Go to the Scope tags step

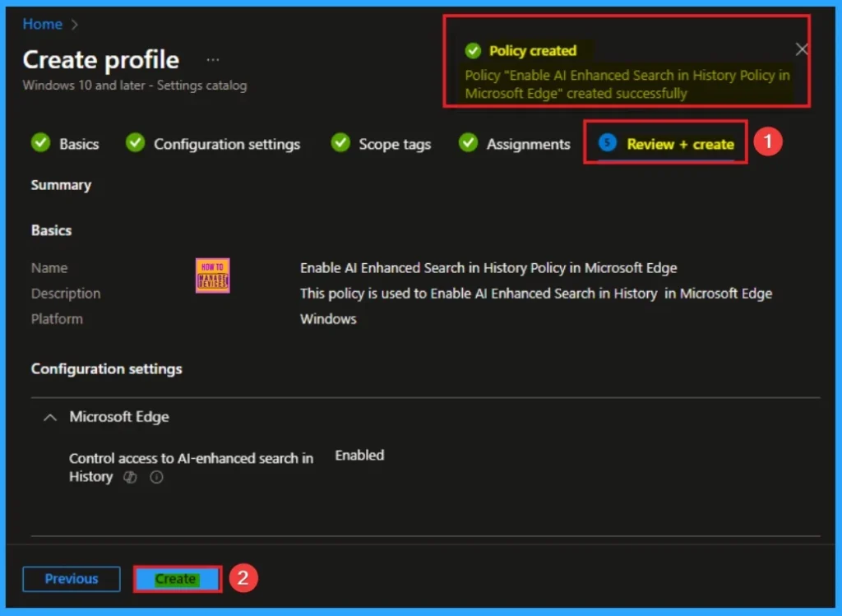coord(395,144)
